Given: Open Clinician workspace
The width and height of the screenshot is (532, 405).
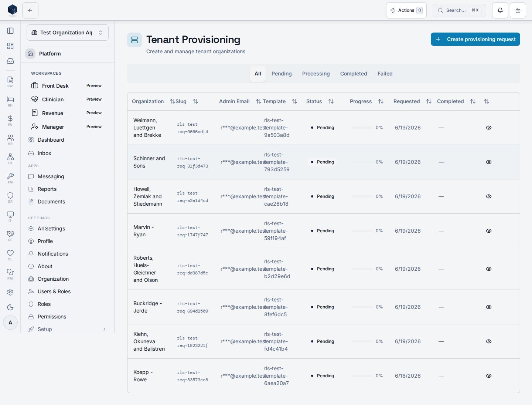Looking at the screenshot, I should click(68, 99).
